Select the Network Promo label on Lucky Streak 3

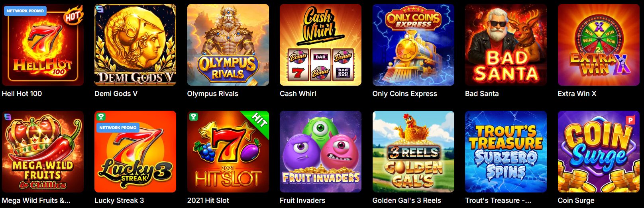(118, 128)
